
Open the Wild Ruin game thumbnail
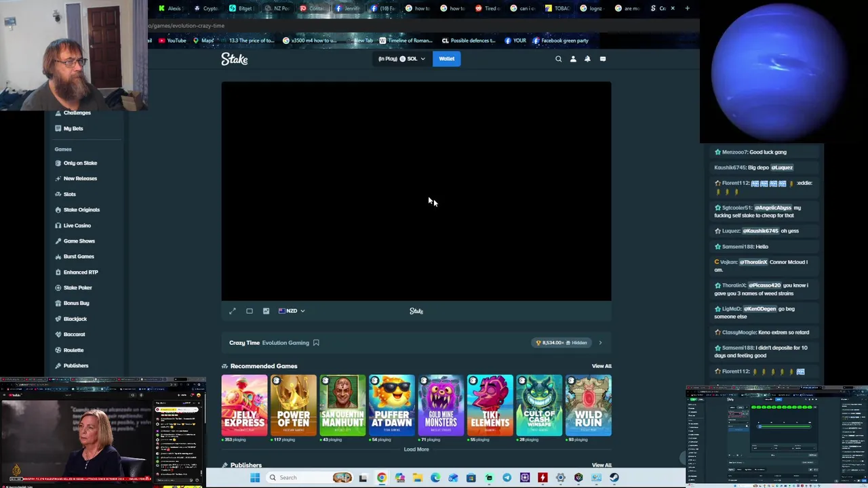(x=589, y=405)
